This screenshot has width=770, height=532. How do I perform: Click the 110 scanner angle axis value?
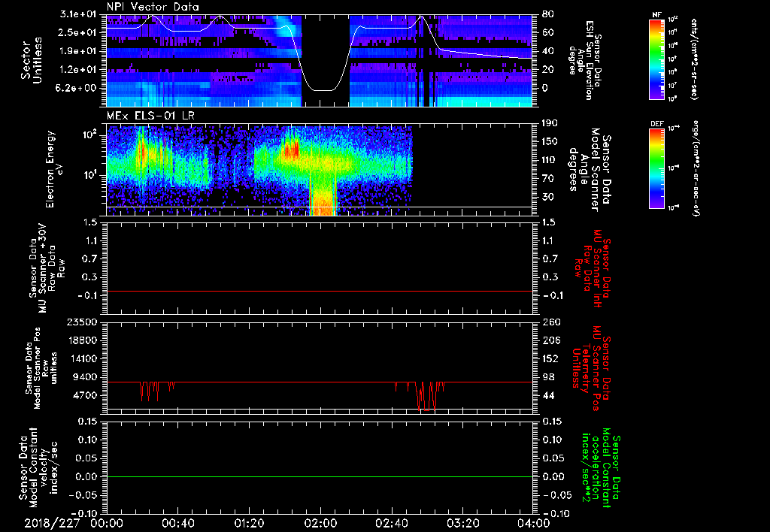coord(550,160)
